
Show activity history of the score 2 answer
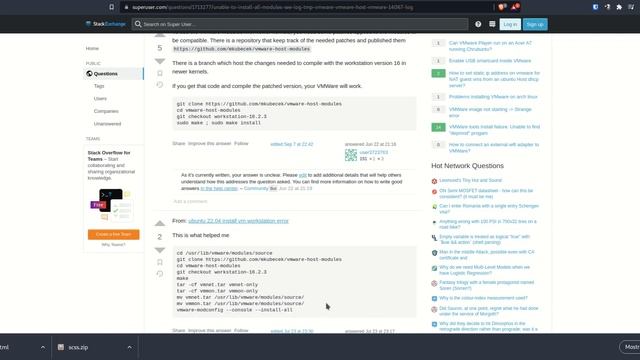[x=160, y=274]
